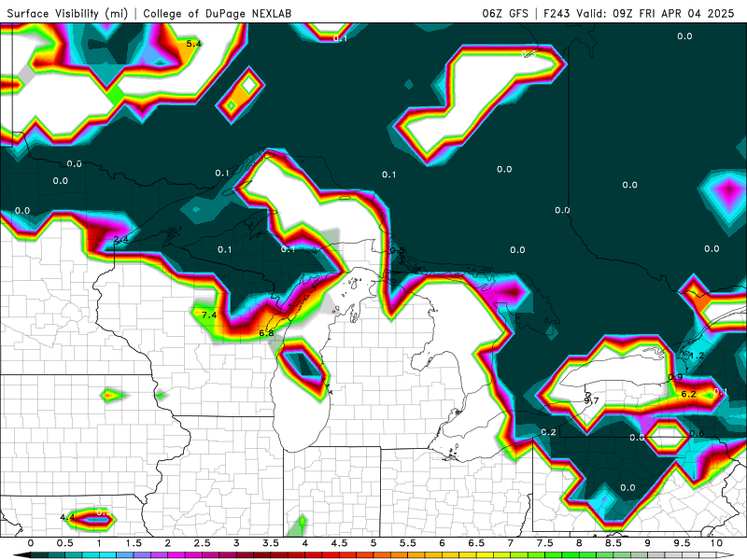This screenshot has width=747, height=560.
Task: Click the '7.5' tick label on the color scale
Action: [545, 543]
